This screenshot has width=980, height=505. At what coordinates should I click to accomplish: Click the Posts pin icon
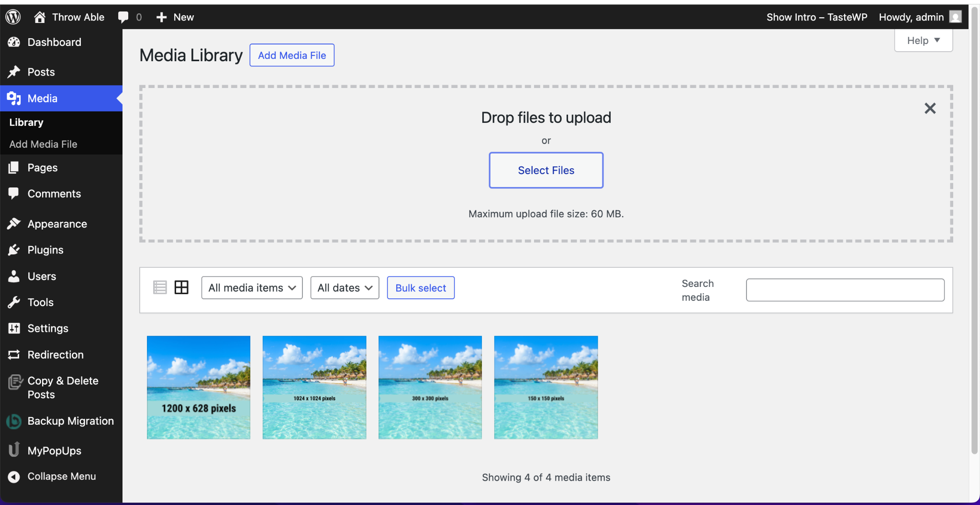point(14,72)
